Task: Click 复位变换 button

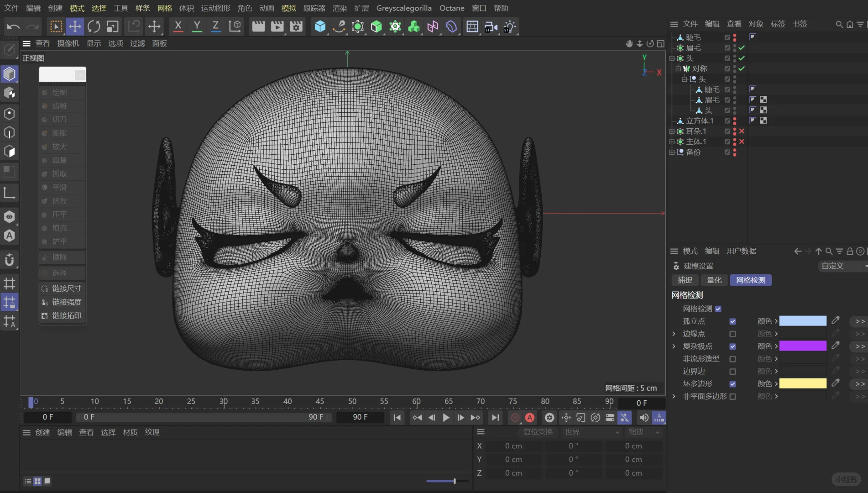Action: click(x=538, y=432)
